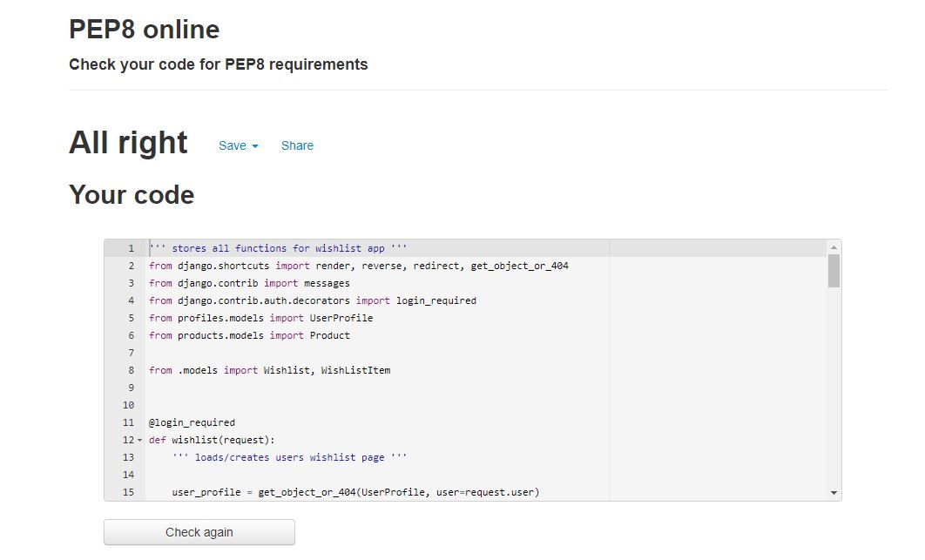Screen dimensions: 925x560
Task: Click the docstring on line 1
Action: [x=279, y=248]
